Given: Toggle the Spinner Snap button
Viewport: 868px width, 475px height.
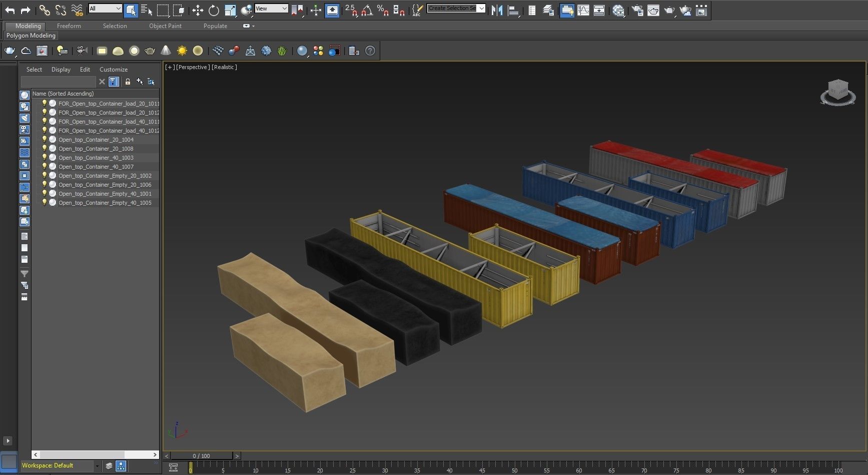Looking at the screenshot, I should tap(399, 10).
